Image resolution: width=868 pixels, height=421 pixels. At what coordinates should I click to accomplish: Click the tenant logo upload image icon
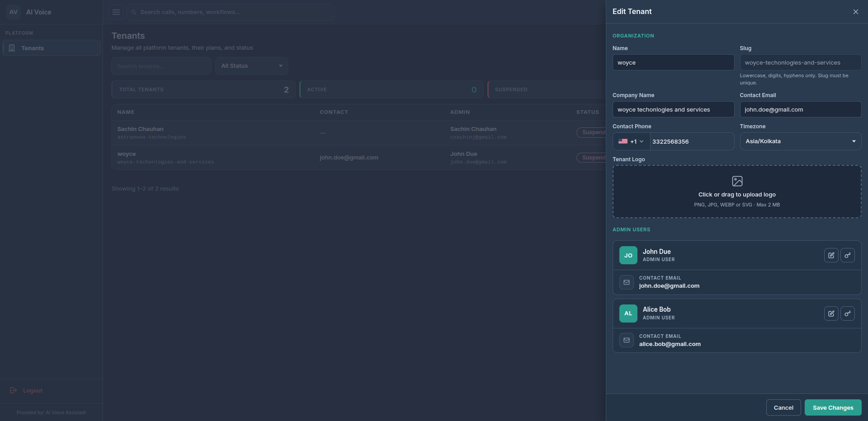(737, 181)
